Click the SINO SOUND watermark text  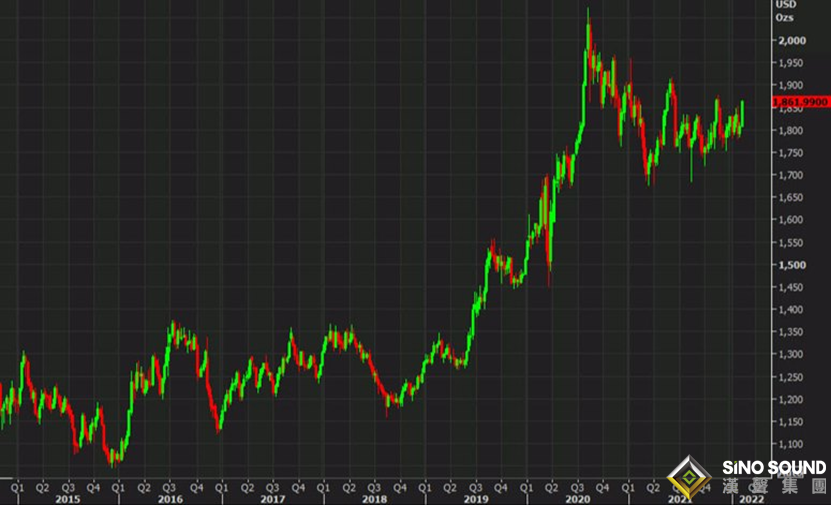(774, 467)
